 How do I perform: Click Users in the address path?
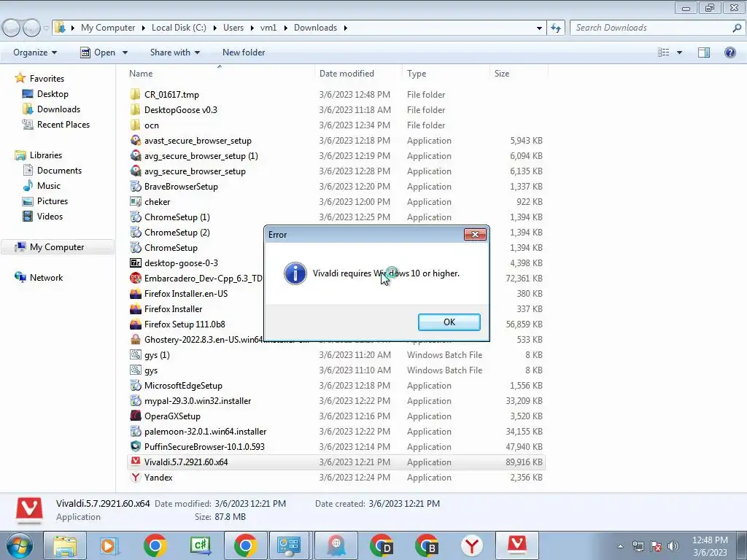coord(233,28)
